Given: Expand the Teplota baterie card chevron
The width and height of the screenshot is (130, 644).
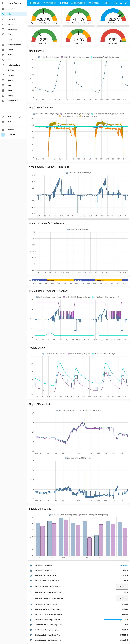Looking at the screenshot, I should pos(127,348).
